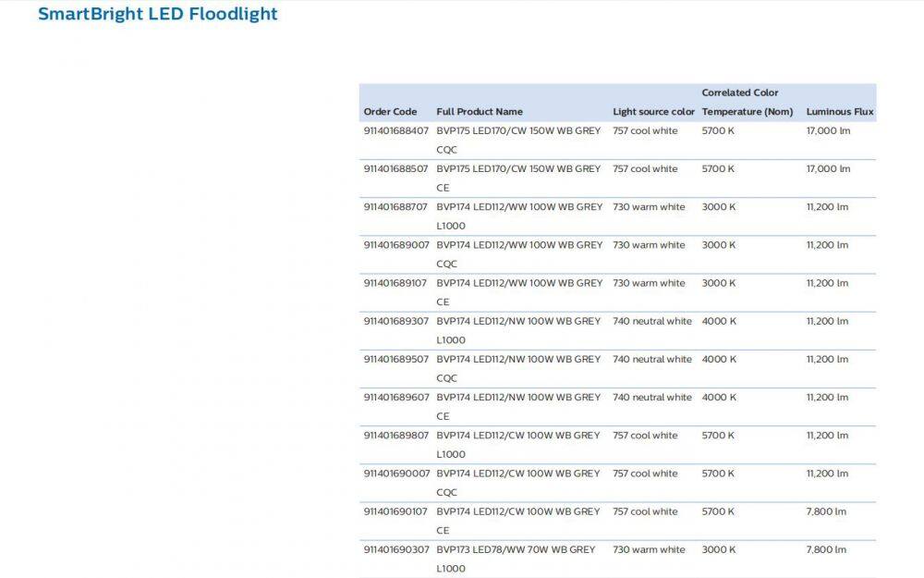This screenshot has height=578, width=924.
Task: Select order code 911401690107
Action: click(396, 511)
